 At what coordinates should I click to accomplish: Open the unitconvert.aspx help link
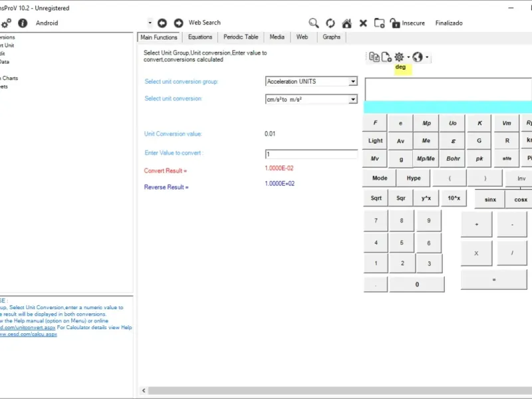28,327
